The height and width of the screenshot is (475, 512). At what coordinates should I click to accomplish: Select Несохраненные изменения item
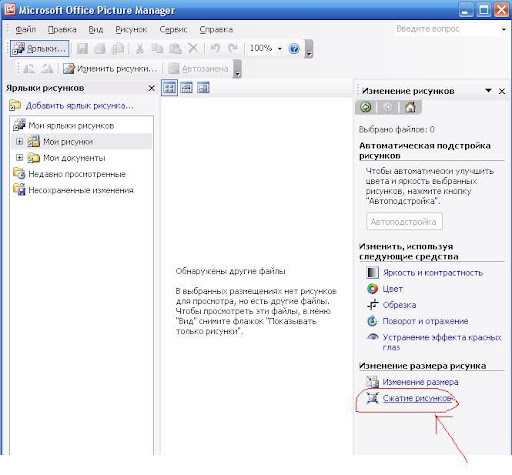[x=81, y=190]
